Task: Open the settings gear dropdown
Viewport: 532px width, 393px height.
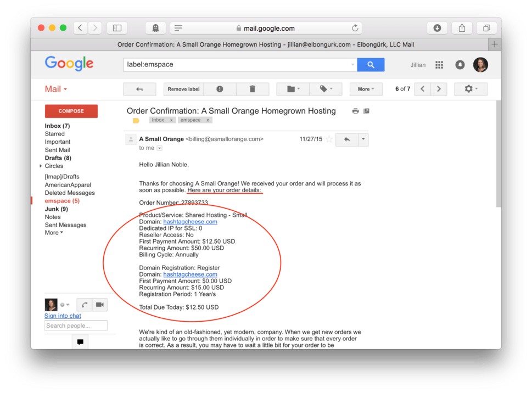Action: pyautogui.click(x=471, y=89)
